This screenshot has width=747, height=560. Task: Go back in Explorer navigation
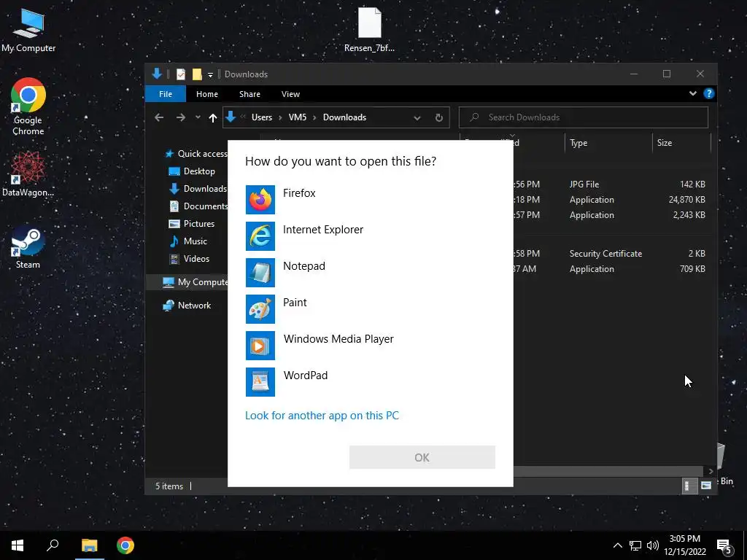click(159, 117)
